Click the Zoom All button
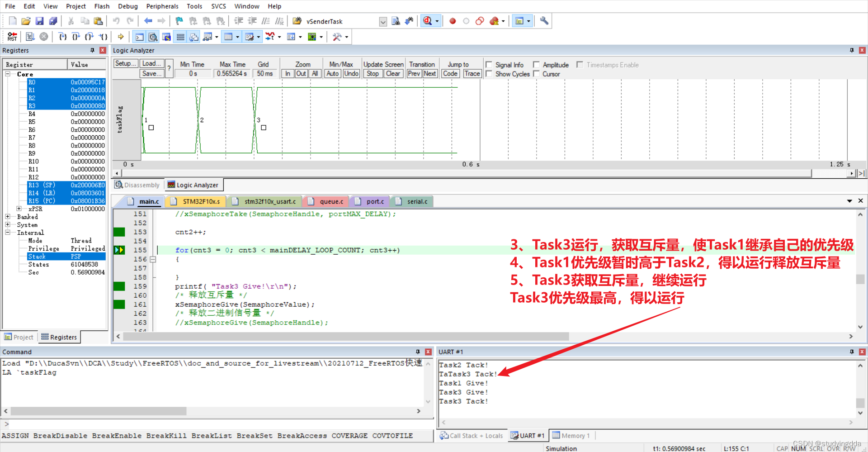 pyautogui.click(x=315, y=73)
